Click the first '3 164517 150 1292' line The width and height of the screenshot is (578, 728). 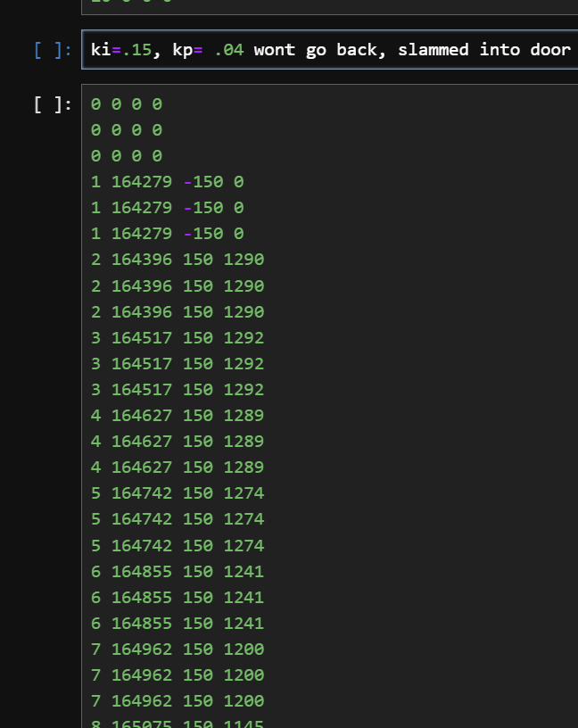point(178,338)
